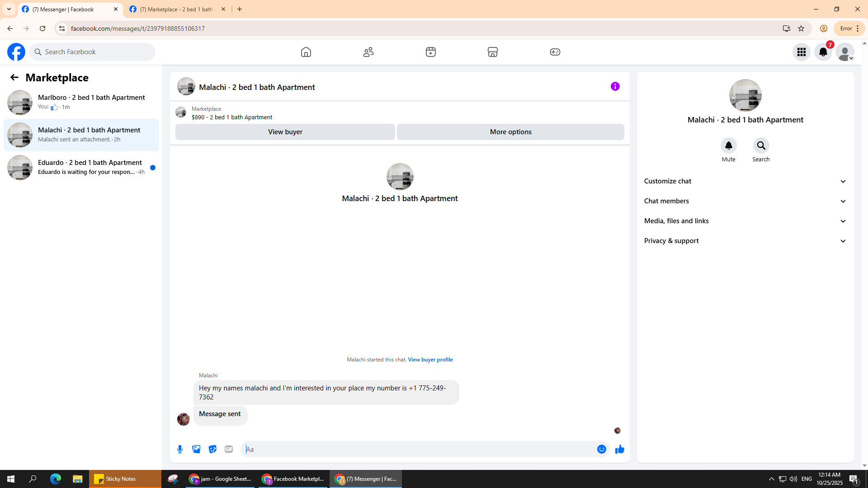Click the voice clip microphone icon

click(180, 449)
